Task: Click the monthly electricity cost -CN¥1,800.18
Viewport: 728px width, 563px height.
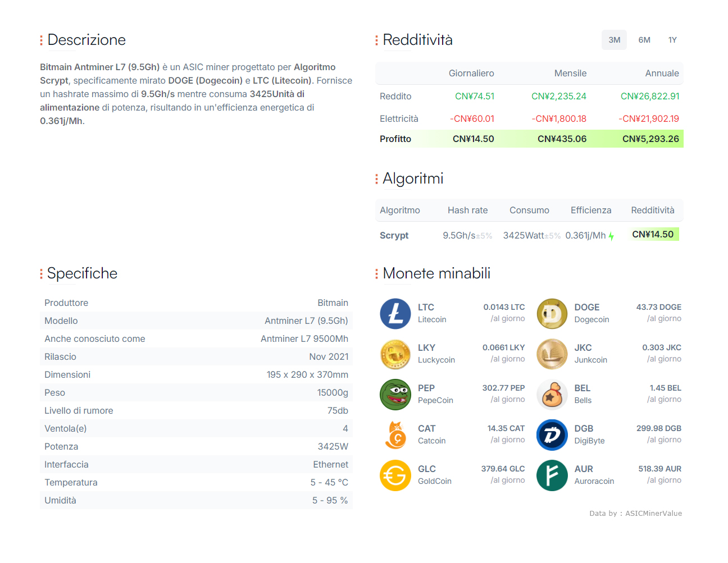Action: click(559, 118)
